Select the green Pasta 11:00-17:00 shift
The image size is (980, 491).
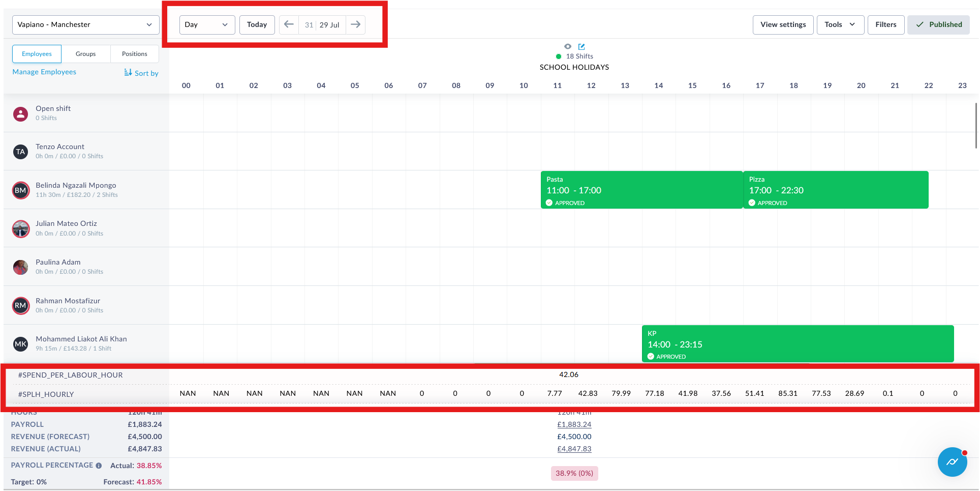(x=641, y=190)
